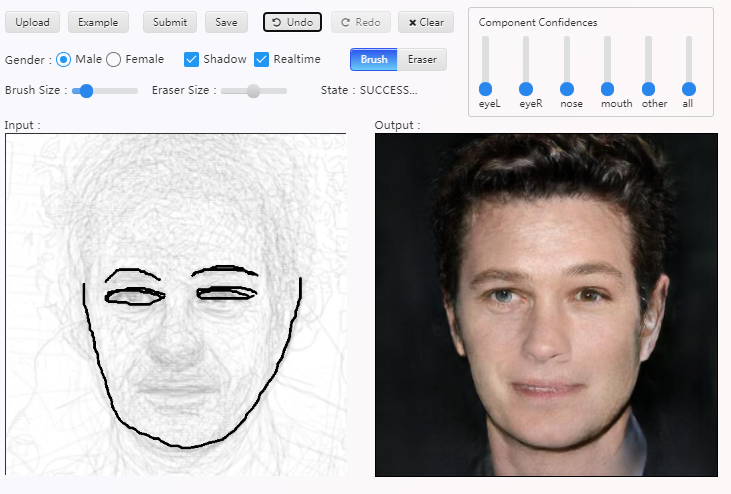Select the Female gender option
The height and width of the screenshot is (494, 731).
point(113,60)
